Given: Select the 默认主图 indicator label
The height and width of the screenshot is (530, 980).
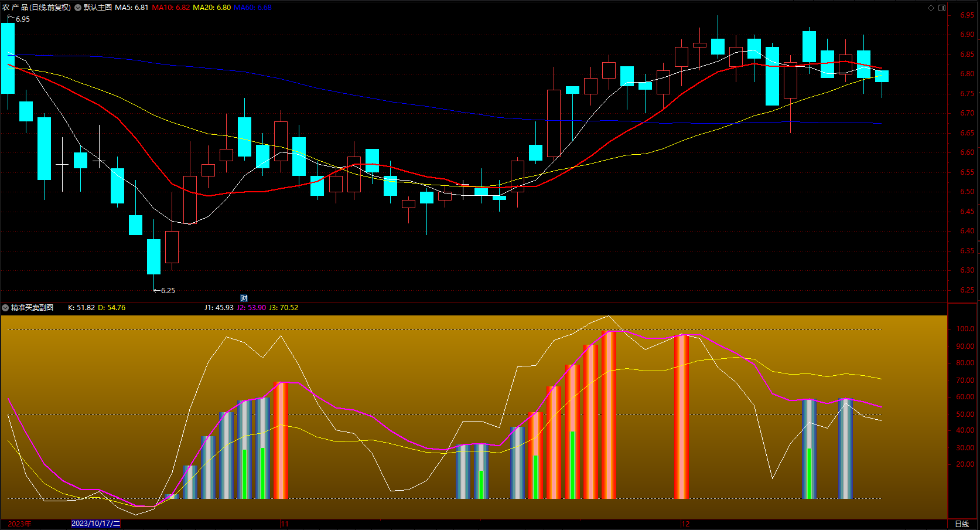Looking at the screenshot, I should tap(98, 8).
